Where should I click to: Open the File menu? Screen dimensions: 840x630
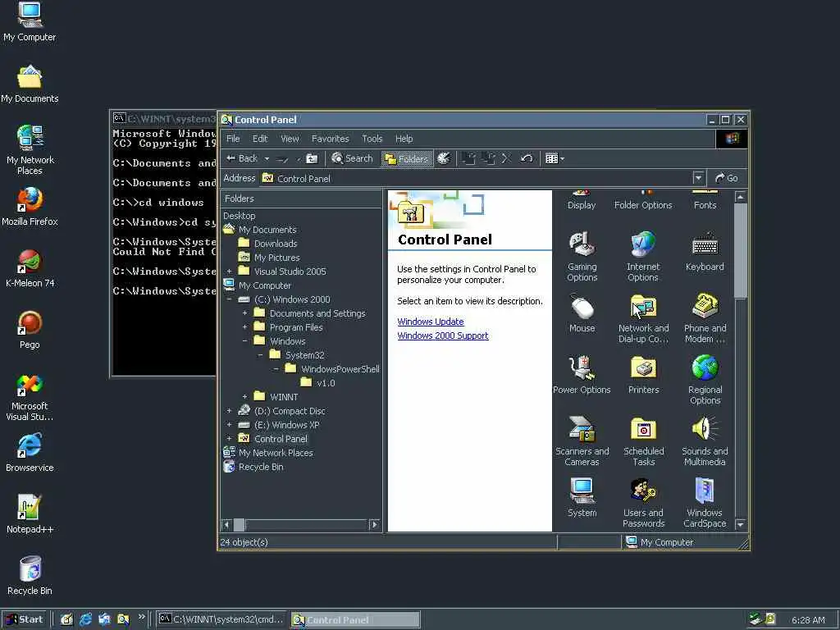tap(233, 139)
